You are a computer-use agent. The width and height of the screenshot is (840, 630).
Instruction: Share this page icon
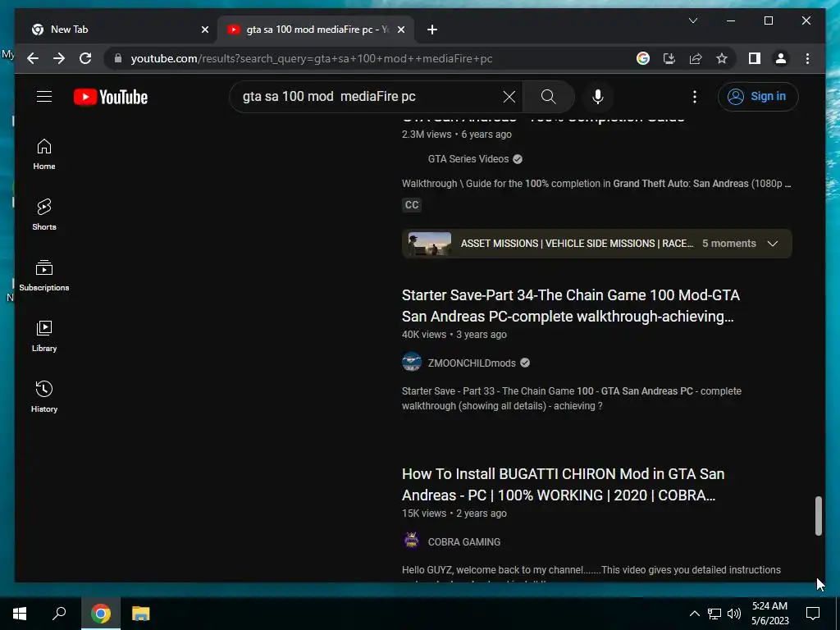click(x=696, y=58)
